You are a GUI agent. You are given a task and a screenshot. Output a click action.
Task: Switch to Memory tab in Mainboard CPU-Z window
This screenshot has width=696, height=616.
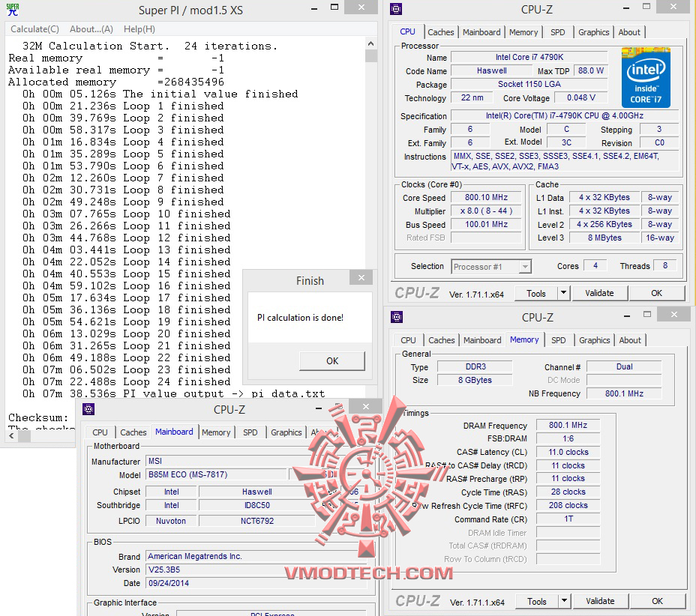pyautogui.click(x=216, y=432)
